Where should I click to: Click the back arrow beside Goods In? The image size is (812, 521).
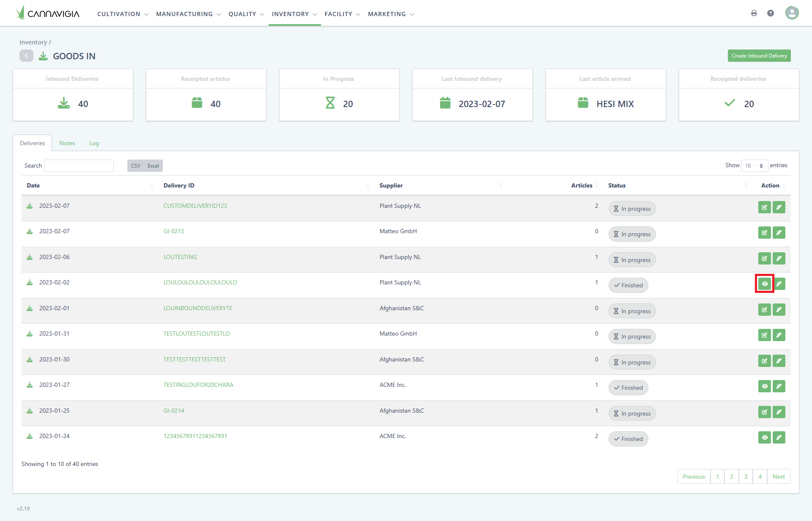26,56
